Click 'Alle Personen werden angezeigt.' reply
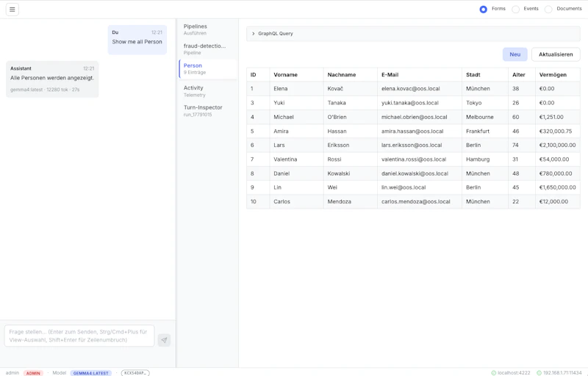 coord(52,78)
